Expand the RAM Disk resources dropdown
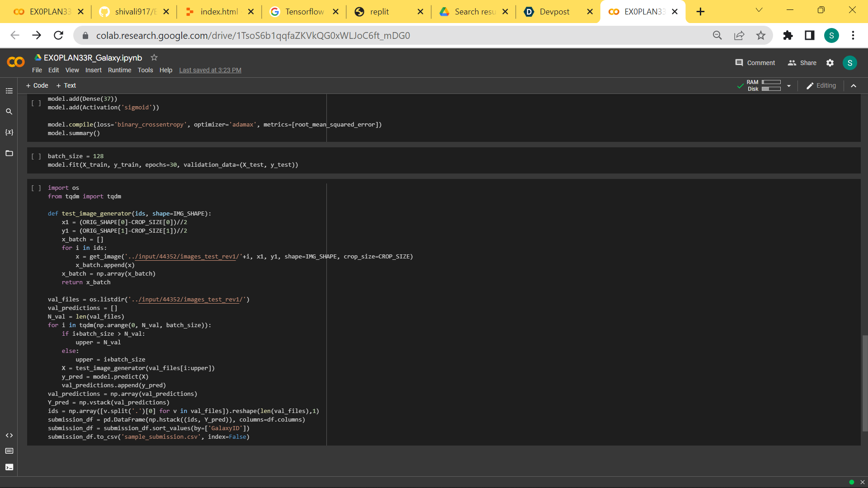Screen dimensions: 868x488 click(789, 86)
